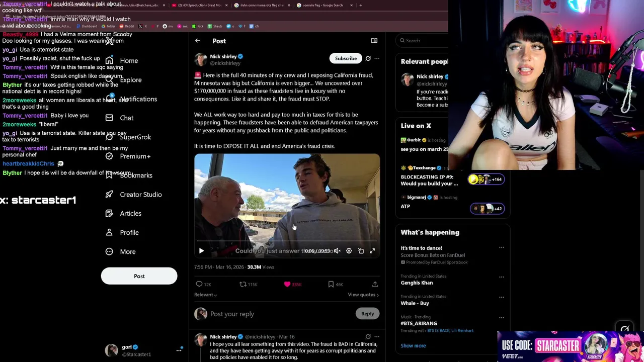Open Nick shirley in Relevant people
Viewport: 644px width, 362px height.
(430, 77)
